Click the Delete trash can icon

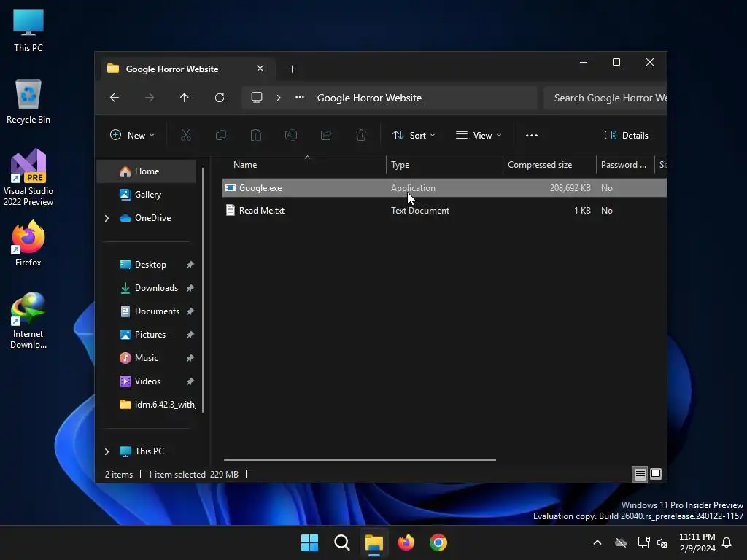[x=361, y=135]
